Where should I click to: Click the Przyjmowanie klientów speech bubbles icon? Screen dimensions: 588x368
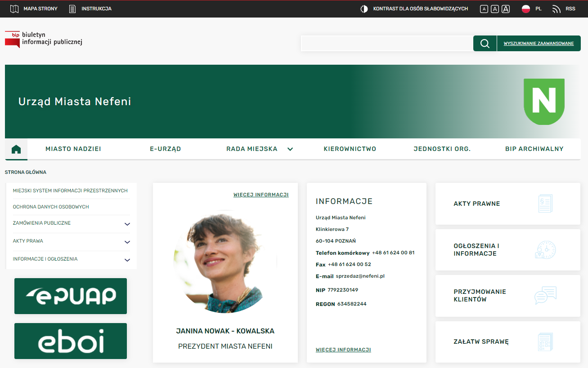click(x=545, y=296)
